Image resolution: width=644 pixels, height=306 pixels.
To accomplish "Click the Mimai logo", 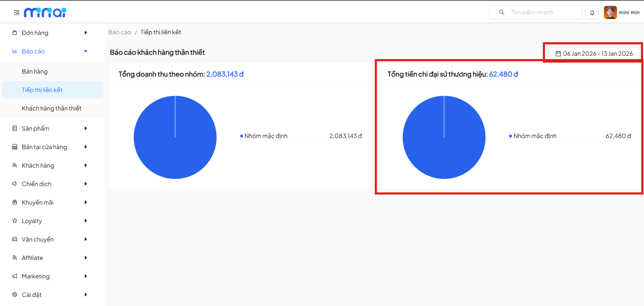I will 45,12.
